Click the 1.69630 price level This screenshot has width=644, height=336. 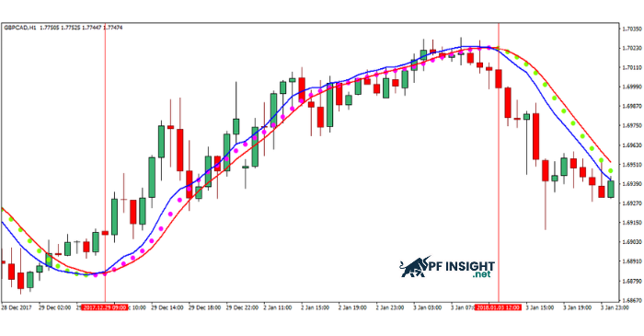click(x=632, y=145)
